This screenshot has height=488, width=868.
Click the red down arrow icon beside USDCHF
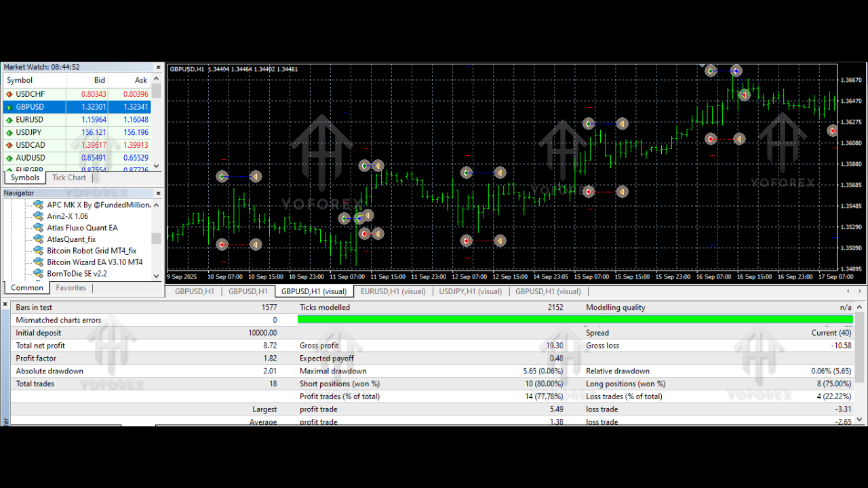click(9, 94)
